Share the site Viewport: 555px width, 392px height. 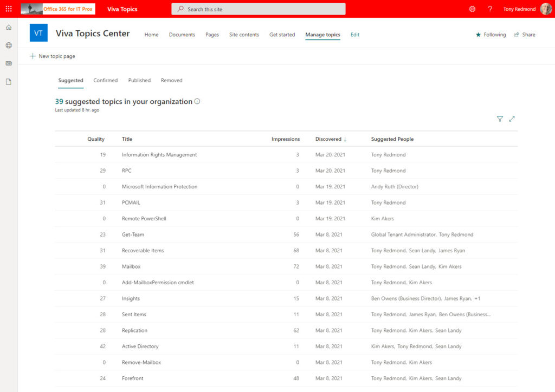pyautogui.click(x=525, y=35)
